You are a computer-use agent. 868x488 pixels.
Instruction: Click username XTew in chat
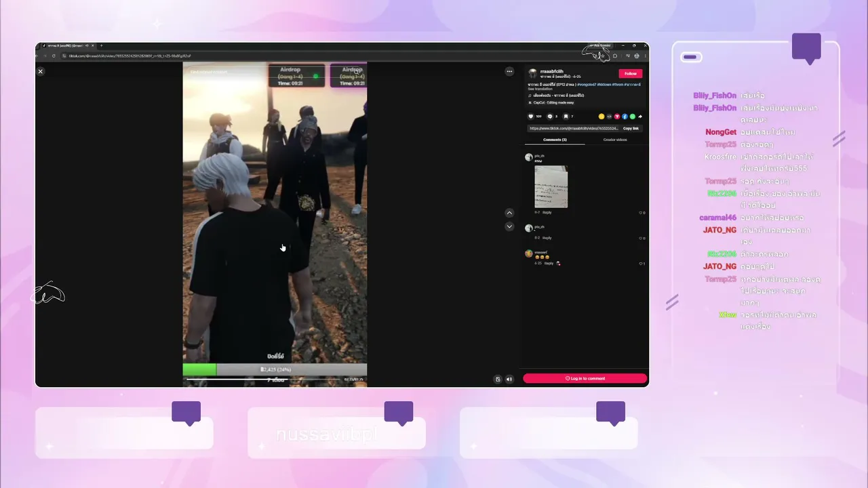pyautogui.click(x=728, y=315)
